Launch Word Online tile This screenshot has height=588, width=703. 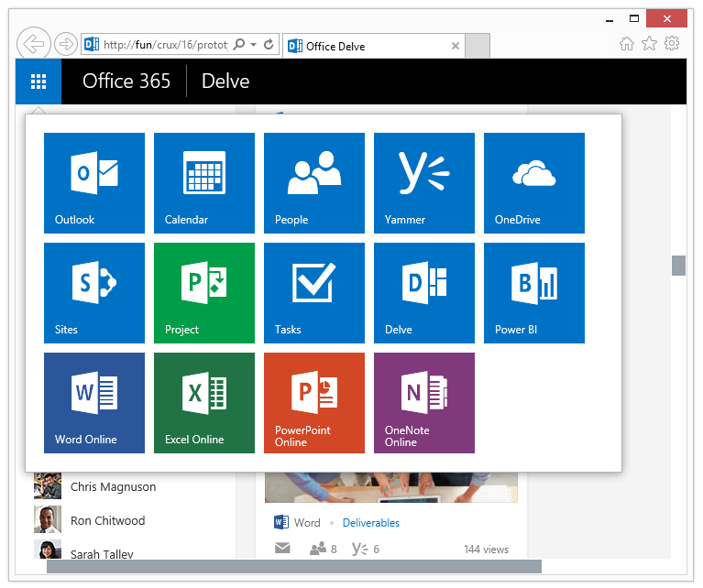[94, 403]
